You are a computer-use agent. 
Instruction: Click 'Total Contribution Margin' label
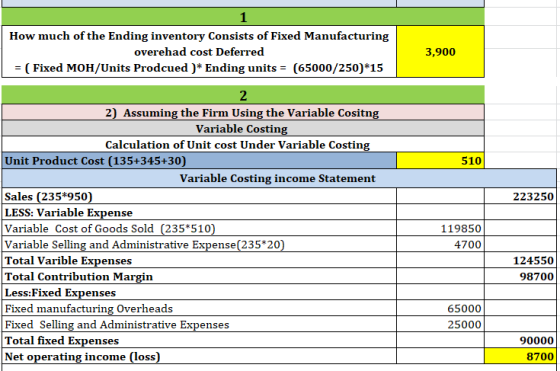tap(199, 276)
